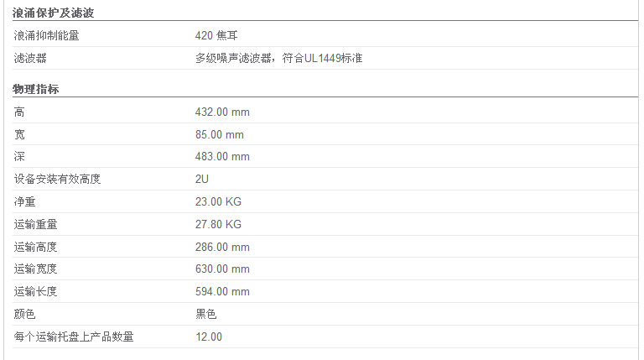Select the 432.00 mm height value
The height and width of the screenshot is (360, 644).
coord(222,112)
